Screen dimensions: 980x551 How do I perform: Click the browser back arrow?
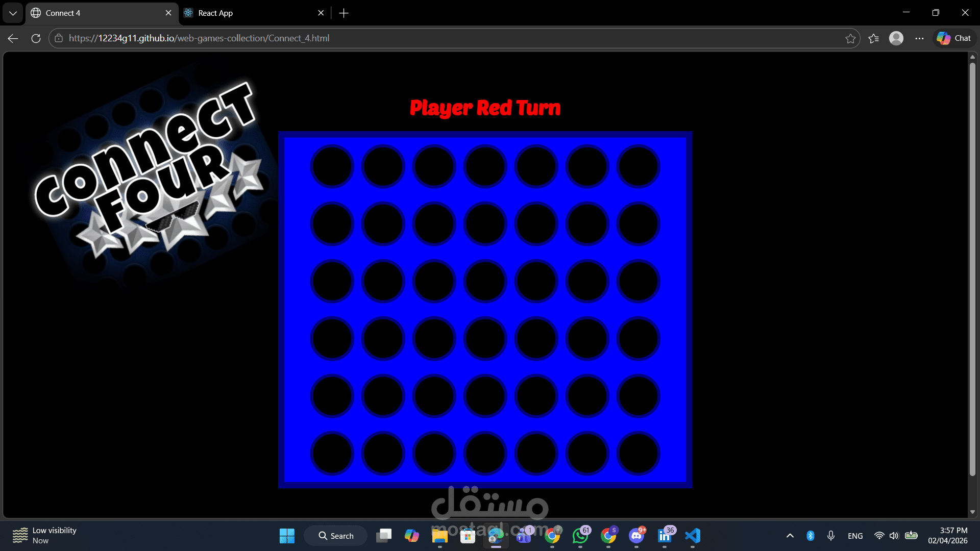pos(13,38)
